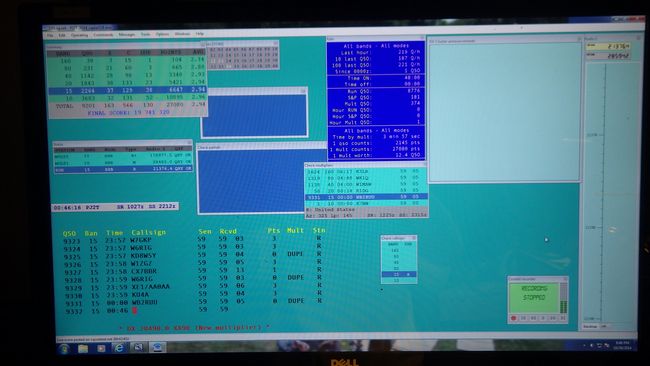The height and width of the screenshot is (366, 650).
Task: Open the File menu
Action: click(50, 36)
